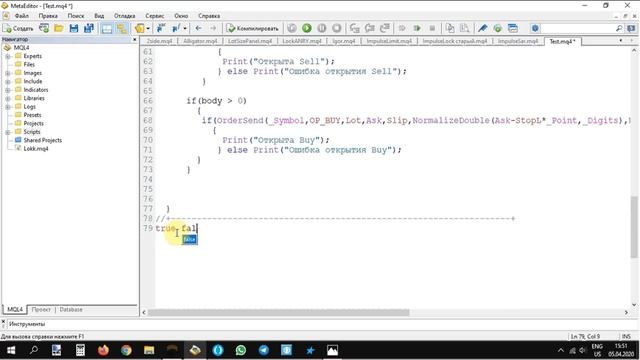
Task: Open the Справка menu
Action: click(x=209, y=16)
